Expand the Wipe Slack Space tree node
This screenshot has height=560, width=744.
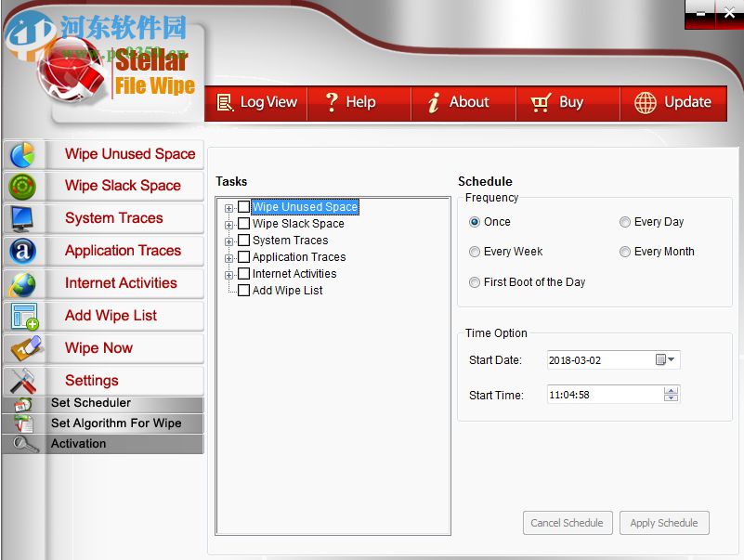point(228,225)
